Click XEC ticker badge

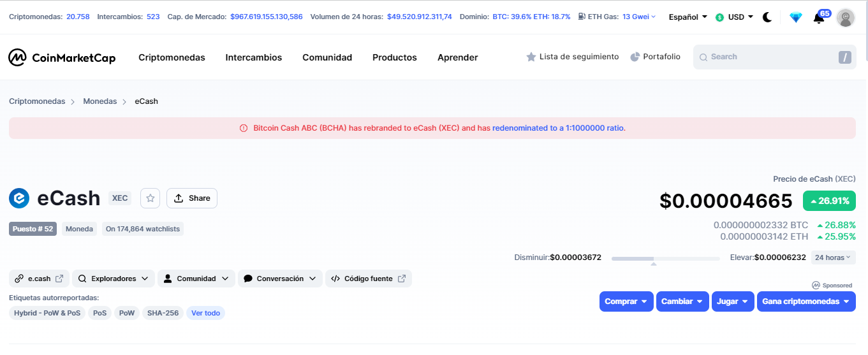[x=120, y=198]
